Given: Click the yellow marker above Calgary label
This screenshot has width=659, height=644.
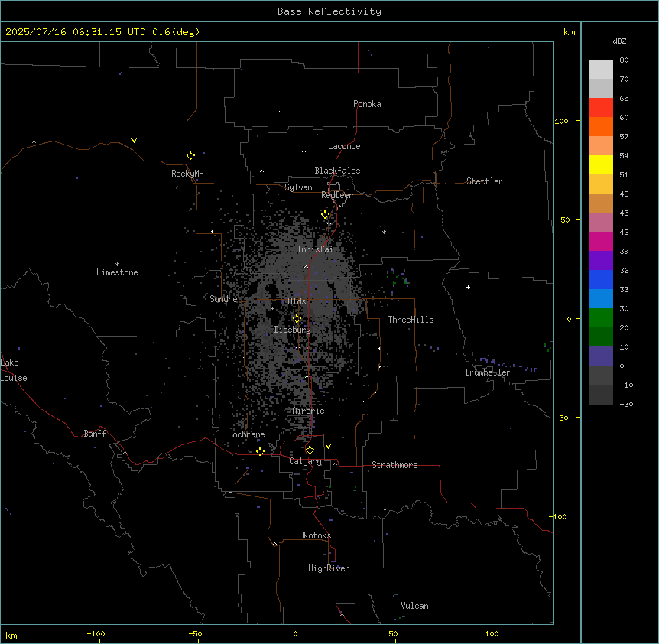Looking at the screenshot, I should (310, 450).
